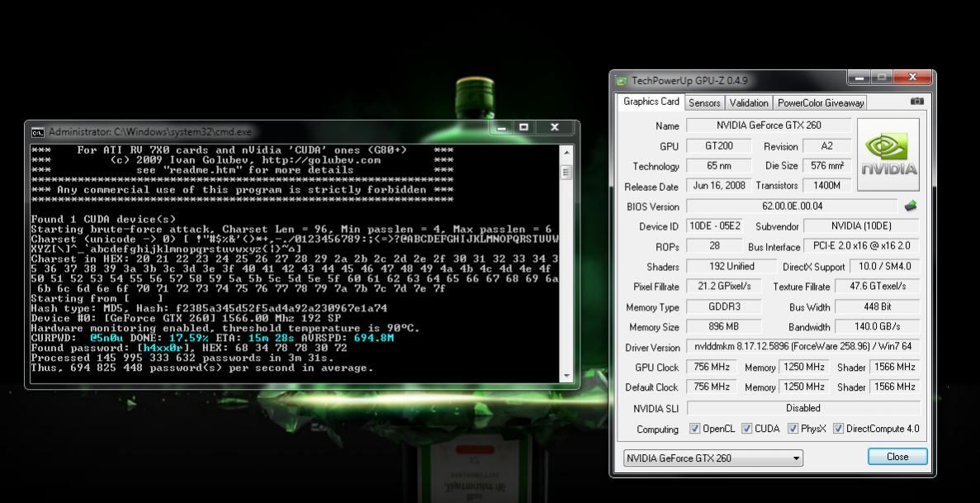Open the Sensors tab
Screen dimensions: 980x503
point(704,103)
